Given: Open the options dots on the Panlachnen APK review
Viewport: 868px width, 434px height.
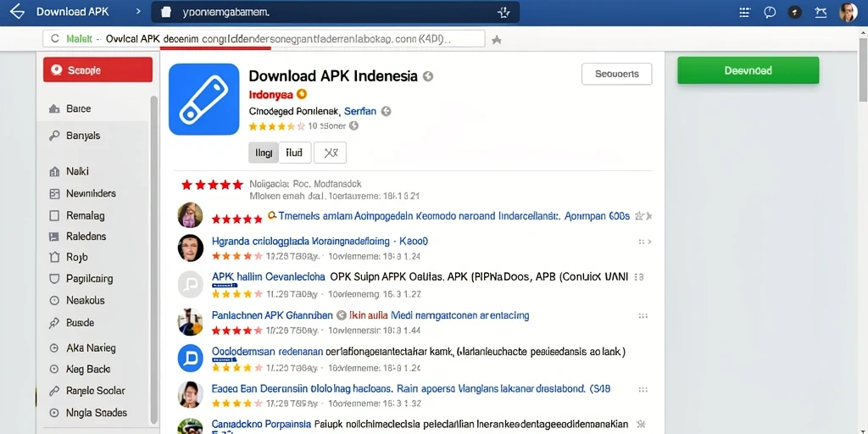Looking at the screenshot, I should click(643, 316).
